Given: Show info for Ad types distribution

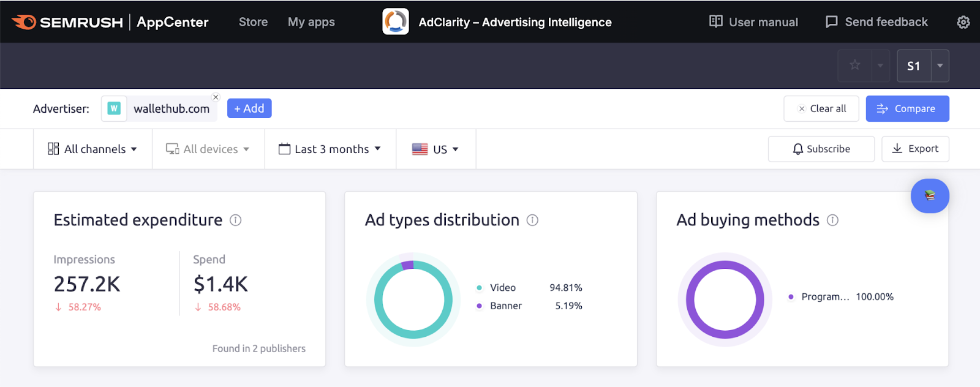Looking at the screenshot, I should click(x=532, y=220).
